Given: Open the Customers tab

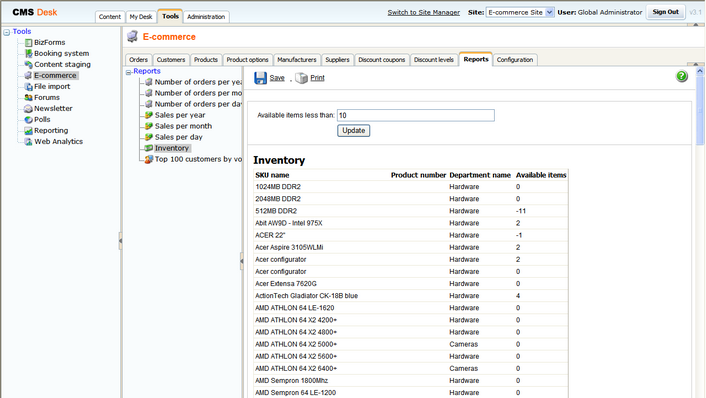Looking at the screenshot, I should [x=171, y=59].
